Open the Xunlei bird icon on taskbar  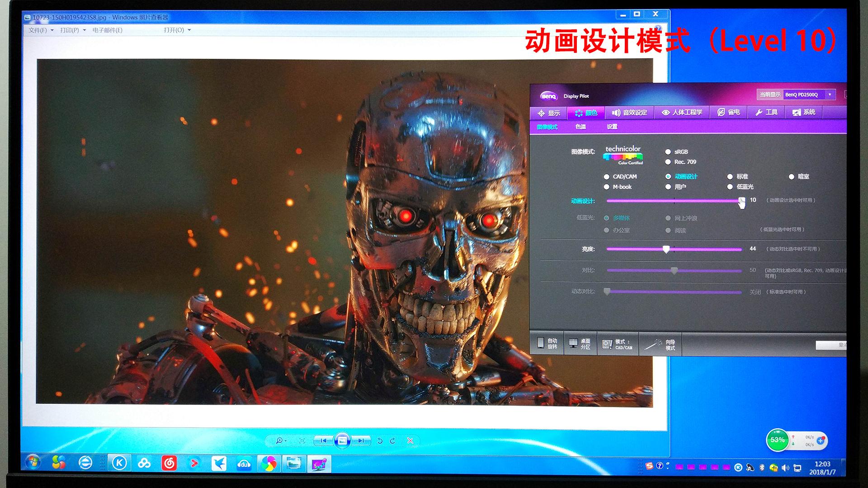pos(219,463)
